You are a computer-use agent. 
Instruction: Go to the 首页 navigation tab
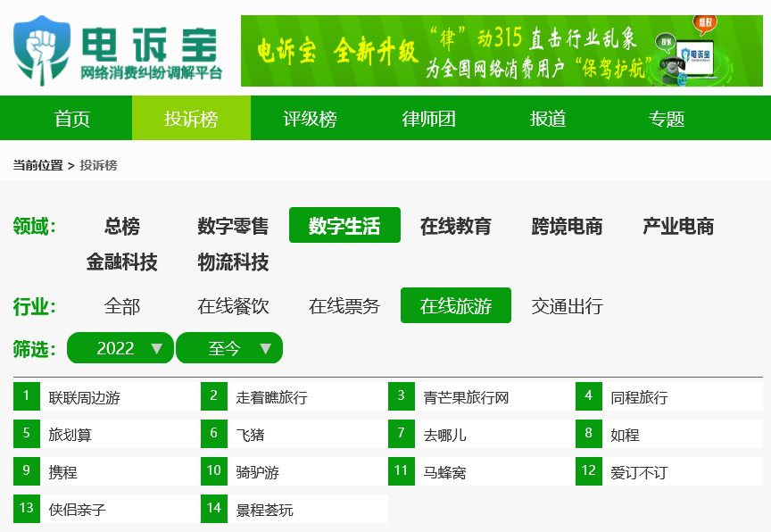[x=72, y=119]
